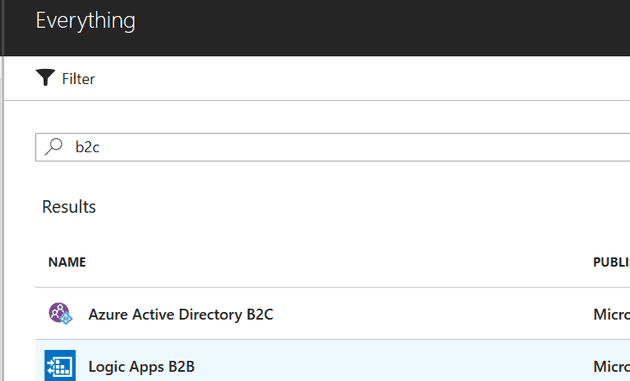Screen dimensions: 630x381
Task: Select Logic Apps B2B result
Action: 141,367
